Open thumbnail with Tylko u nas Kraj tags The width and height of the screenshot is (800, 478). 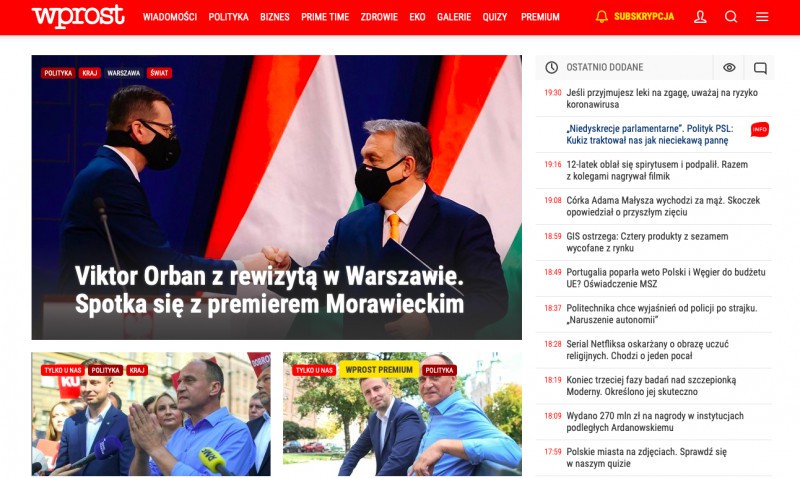151,414
